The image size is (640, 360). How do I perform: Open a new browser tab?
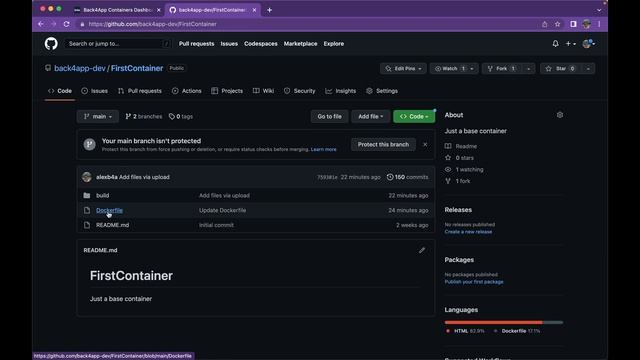click(x=269, y=10)
